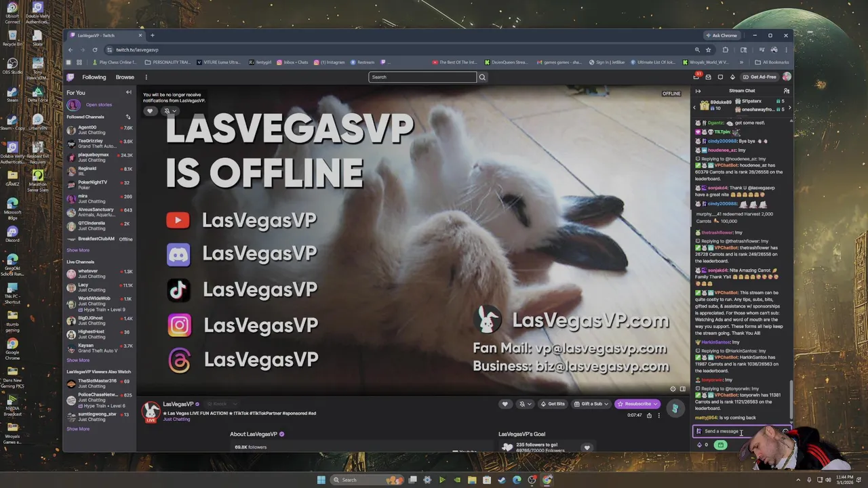This screenshot has height=488, width=868.
Task: Click the LasVegasVP channel avatar
Action: [151, 411]
